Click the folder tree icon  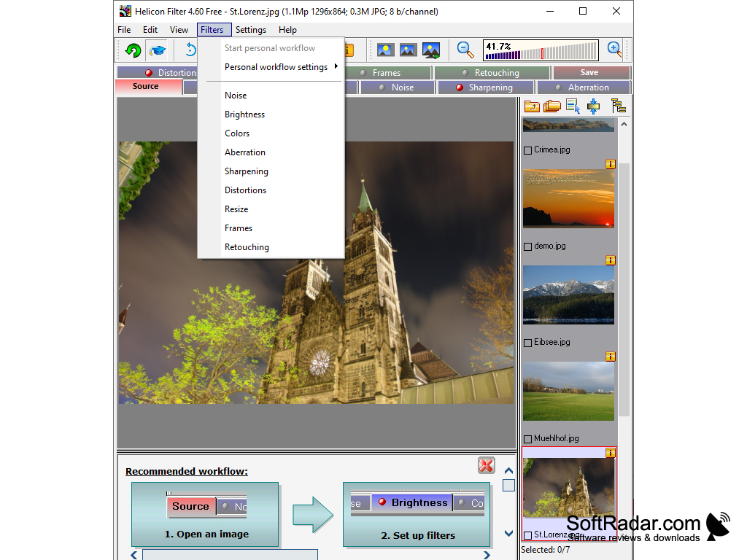point(619,106)
